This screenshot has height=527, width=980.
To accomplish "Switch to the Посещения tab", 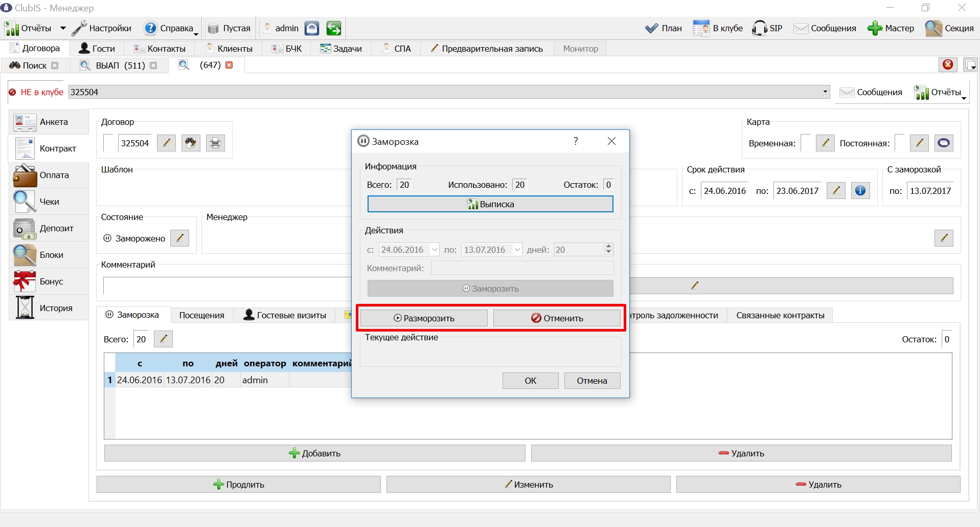I will [201, 315].
